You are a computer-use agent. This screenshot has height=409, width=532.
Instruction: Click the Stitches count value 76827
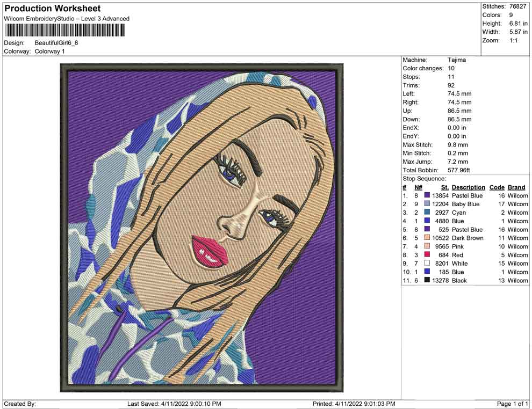pyautogui.click(x=518, y=6)
